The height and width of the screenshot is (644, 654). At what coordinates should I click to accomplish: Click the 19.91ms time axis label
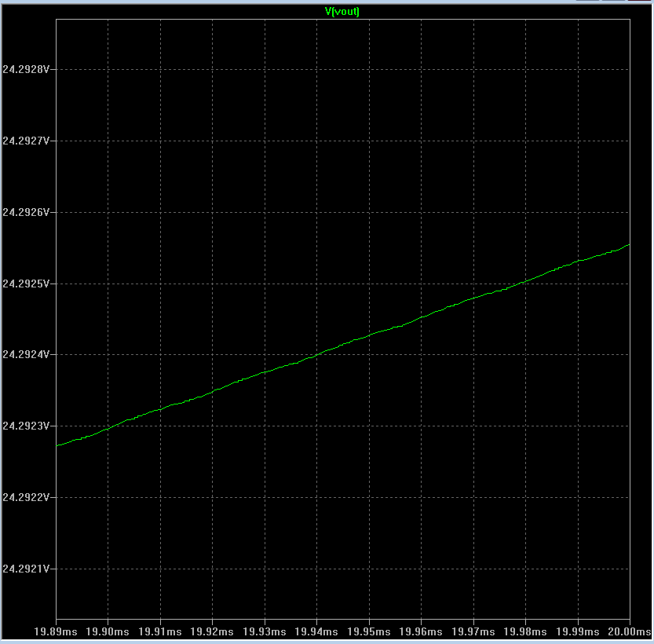point(160,632)
